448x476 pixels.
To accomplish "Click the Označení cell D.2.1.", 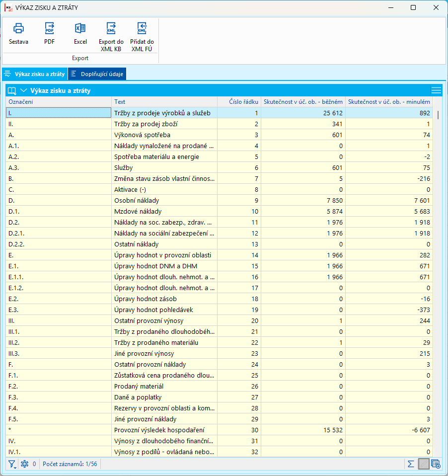I will (x=59, y=233).
